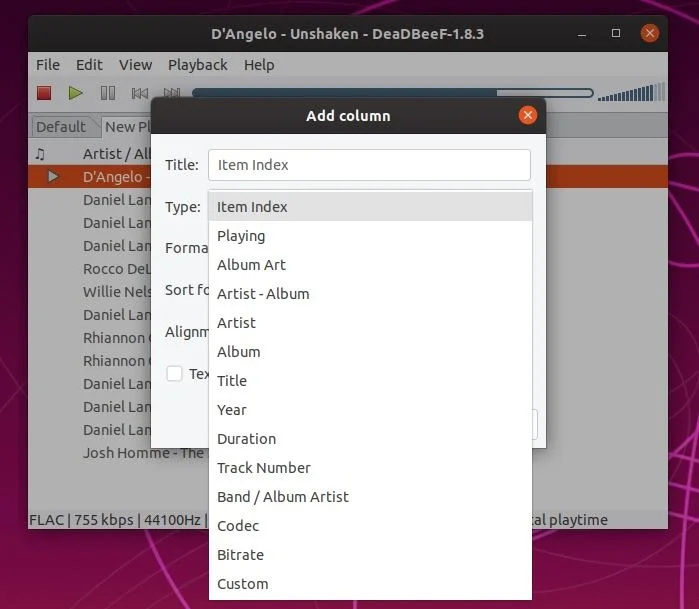Image resolution: width=699 pixels, height=609 pixels.
Task: Choose the Playing column type
Action: 241,236
